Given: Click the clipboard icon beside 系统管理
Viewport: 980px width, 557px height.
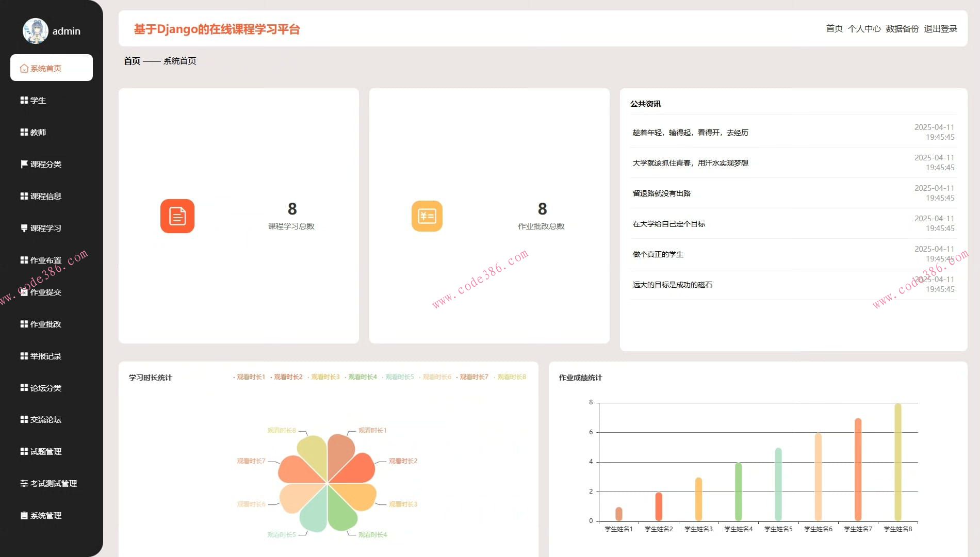Looking at the screenshot, I should [24, 515].
